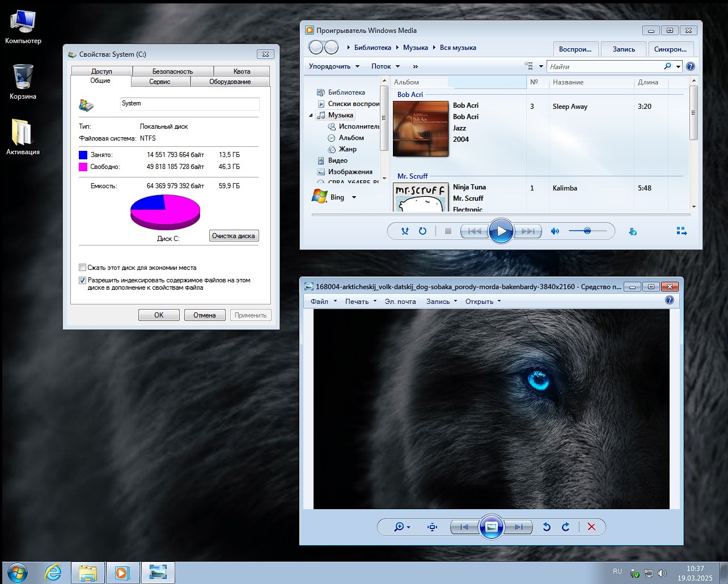
Task: Adjust the Media Player volume slider
Action: [x=587, y=231]
